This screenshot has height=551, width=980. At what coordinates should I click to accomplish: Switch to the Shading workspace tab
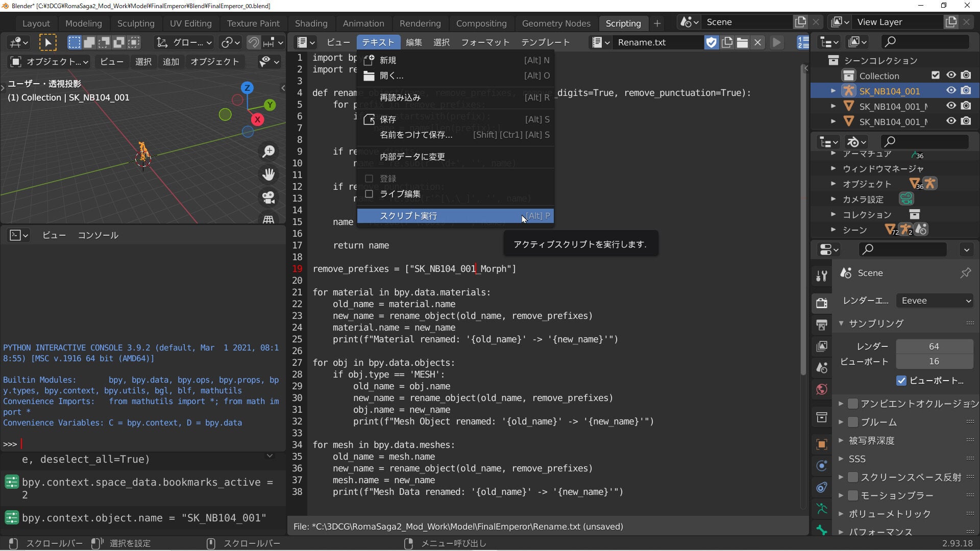311,23
